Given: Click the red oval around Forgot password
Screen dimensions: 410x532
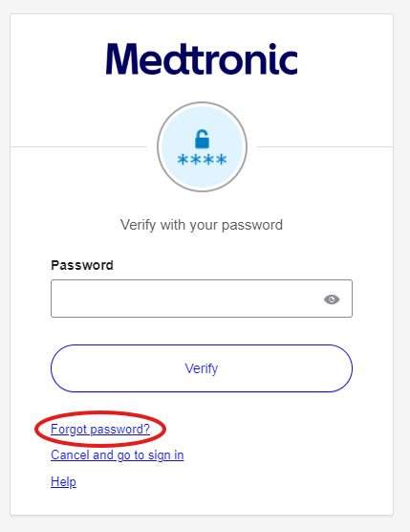Looking at the screenshot, I should pos(100,430).
